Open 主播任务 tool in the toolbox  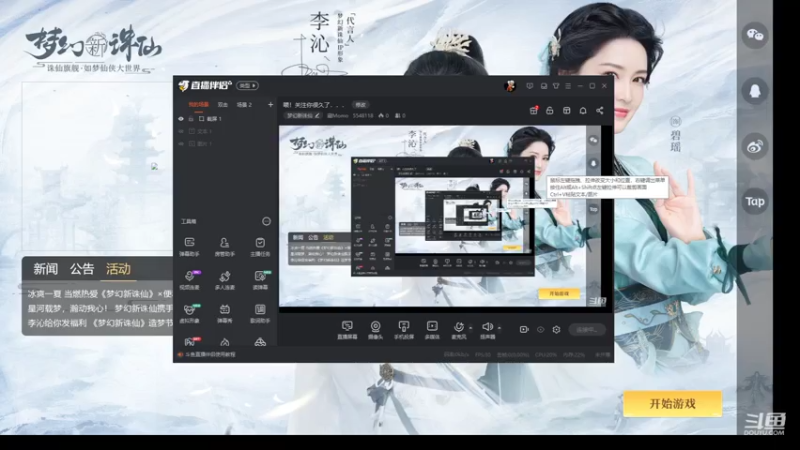pos(260,246)
